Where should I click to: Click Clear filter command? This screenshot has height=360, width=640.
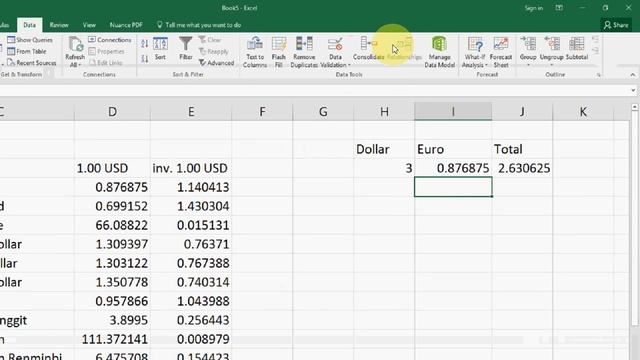pyautogui.click(x=210, y=40)
